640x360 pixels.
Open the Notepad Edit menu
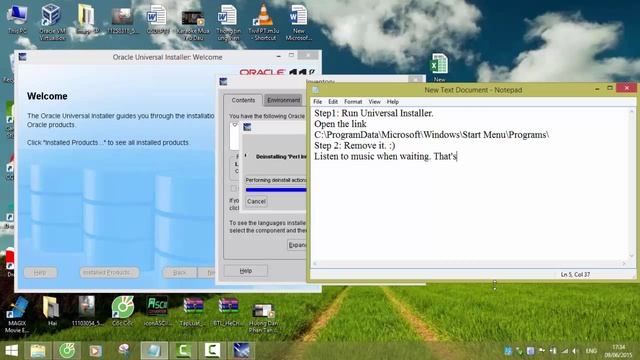(333, 102)
